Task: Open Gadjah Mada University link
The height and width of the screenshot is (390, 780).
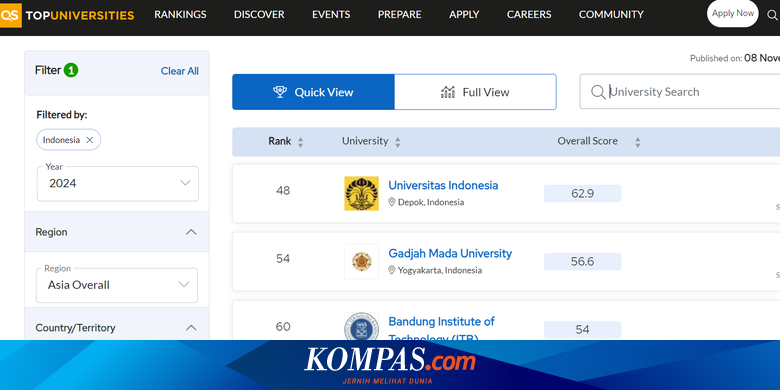Action: click(x=450, y=253)
